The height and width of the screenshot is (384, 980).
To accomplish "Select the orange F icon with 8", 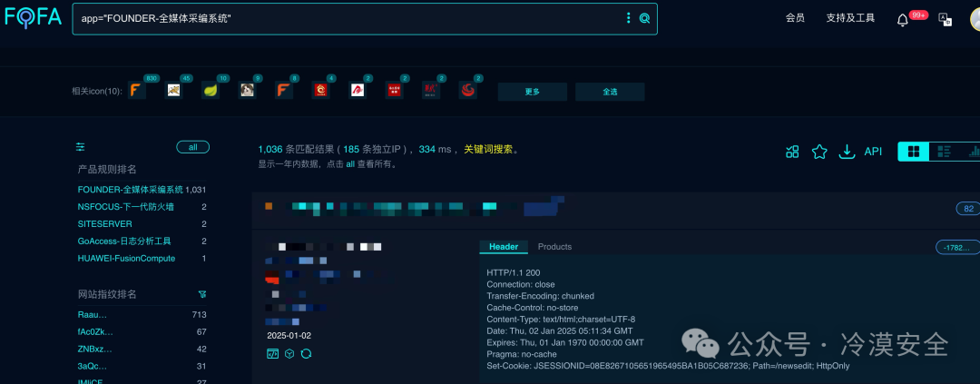I will coord(284,91).
